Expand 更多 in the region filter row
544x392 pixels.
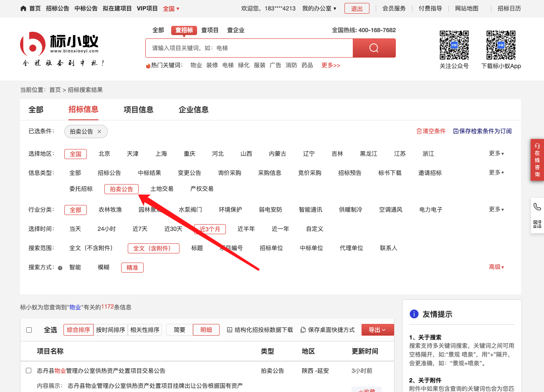tap(496, 154)
